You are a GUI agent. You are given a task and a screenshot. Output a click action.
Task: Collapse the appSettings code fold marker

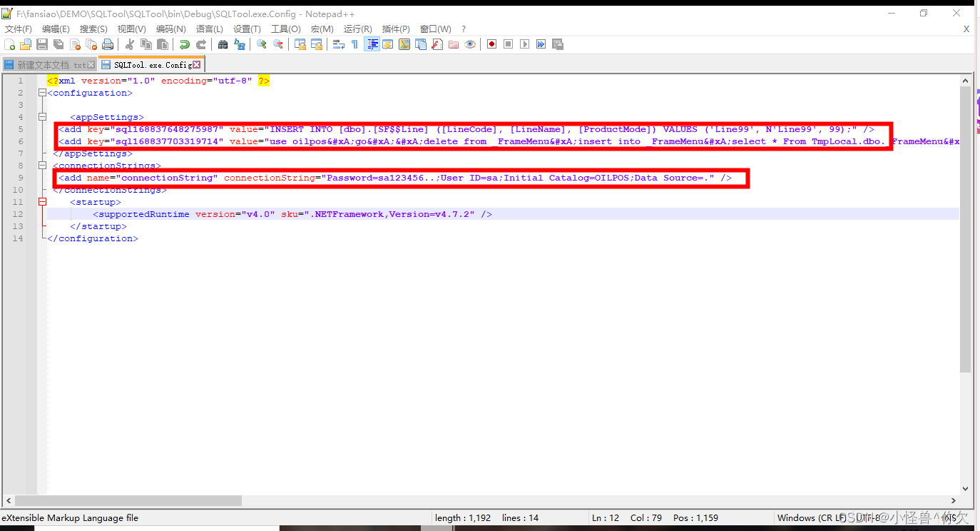click(x=42, y=116)
